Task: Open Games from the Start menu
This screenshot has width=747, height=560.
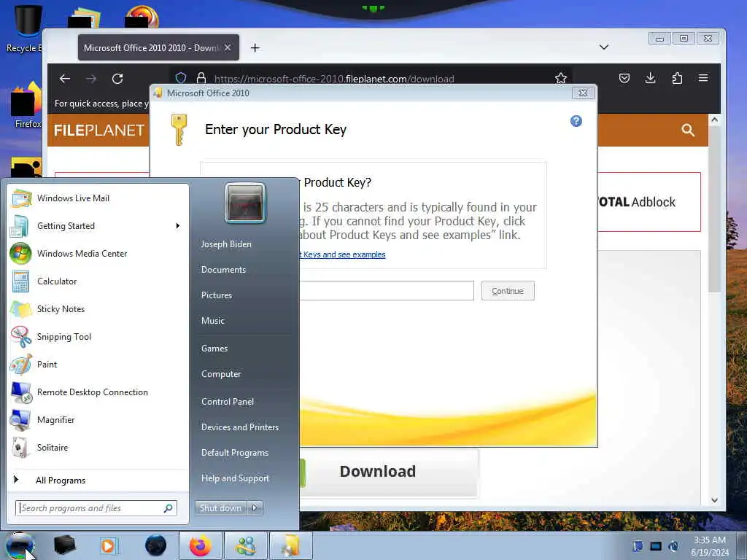Action: [x=214, y=349]
